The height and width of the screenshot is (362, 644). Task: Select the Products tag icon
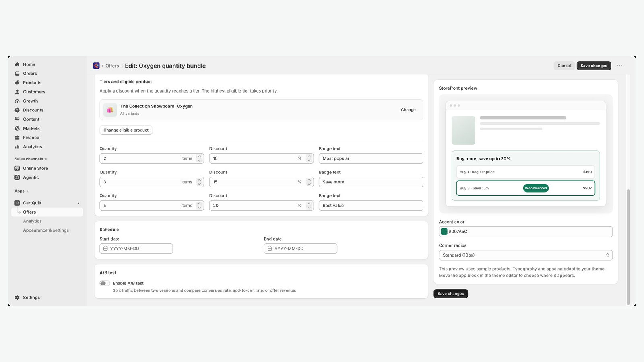(17, 83)
